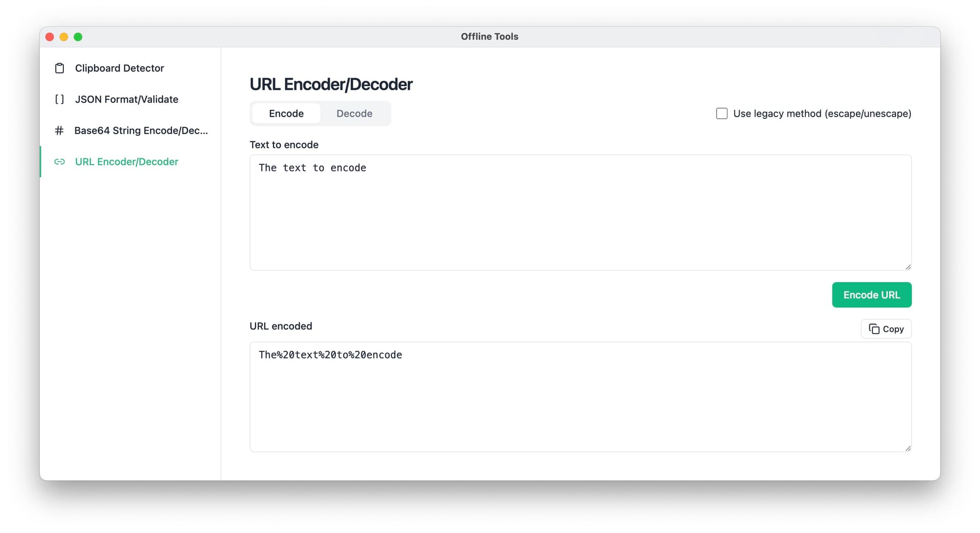
Task: Click the green zoom button on the window
Action: tap(78, 37)
